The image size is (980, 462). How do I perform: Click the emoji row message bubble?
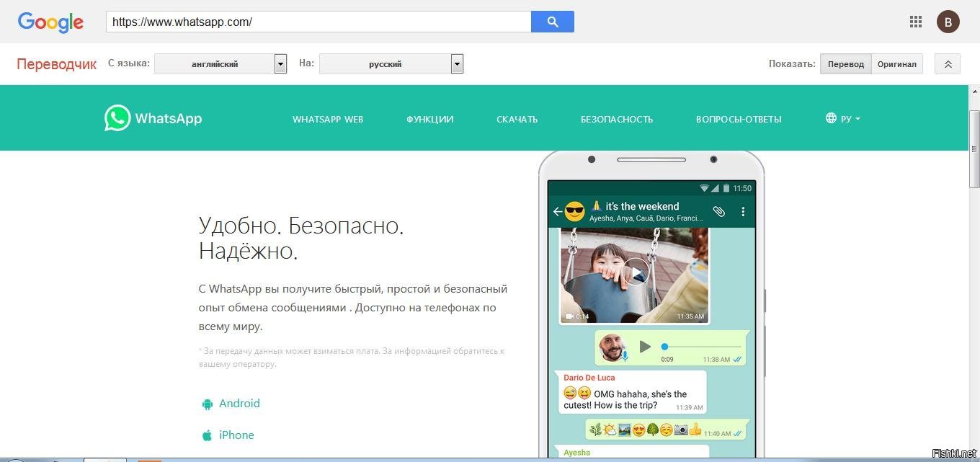666,430
